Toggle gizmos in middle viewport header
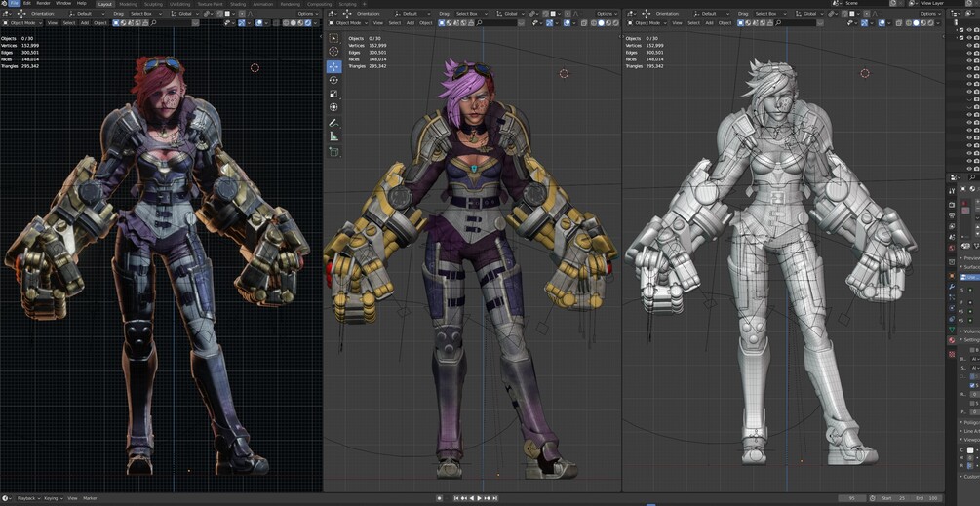Screen dimensions: 980x506 pos(548,22)
